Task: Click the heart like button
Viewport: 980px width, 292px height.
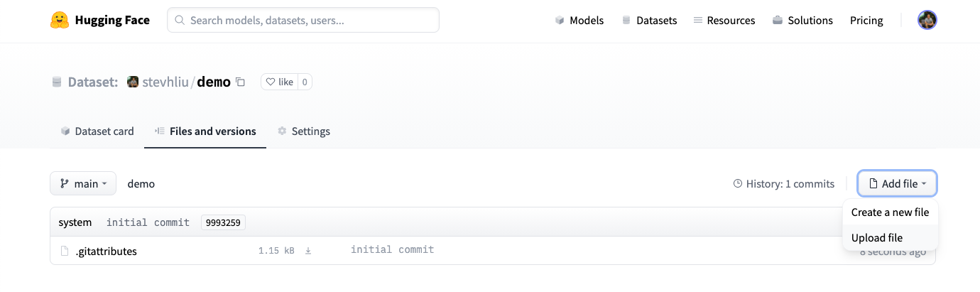Action: 279,82
